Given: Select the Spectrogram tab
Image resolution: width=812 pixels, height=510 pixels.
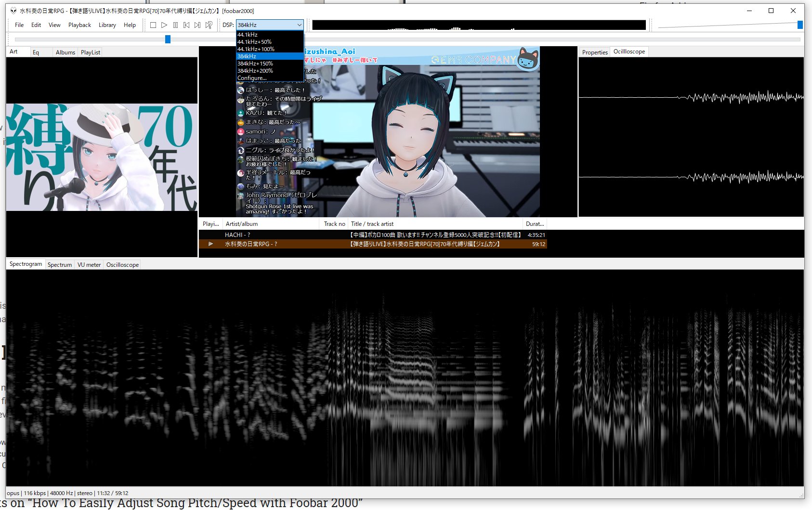Looking at the screenshot, I should pyautogui.click(x=26, y=264).
